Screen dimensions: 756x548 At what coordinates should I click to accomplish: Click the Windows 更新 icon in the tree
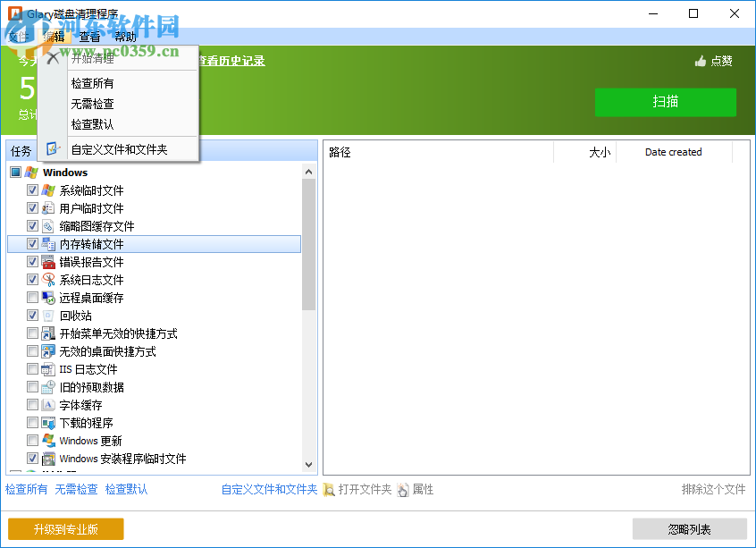46,440
